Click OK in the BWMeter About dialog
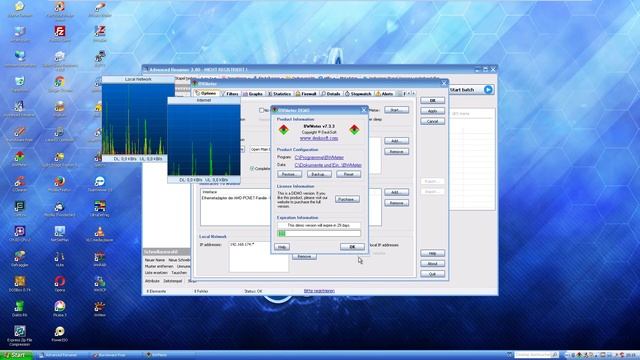This screenshot has height=360, width=640. [x=352, y=247]
